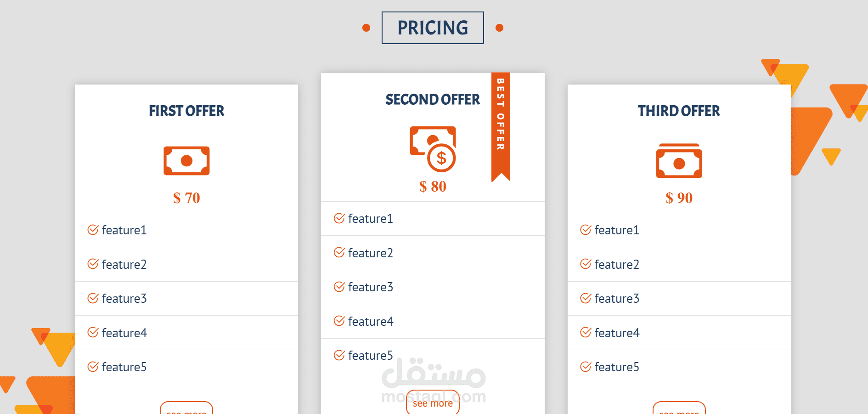Viewport: 868px width, 414px height.
Task: Click checkmark icon beside First Offer feature1
Action: (93, 230)
